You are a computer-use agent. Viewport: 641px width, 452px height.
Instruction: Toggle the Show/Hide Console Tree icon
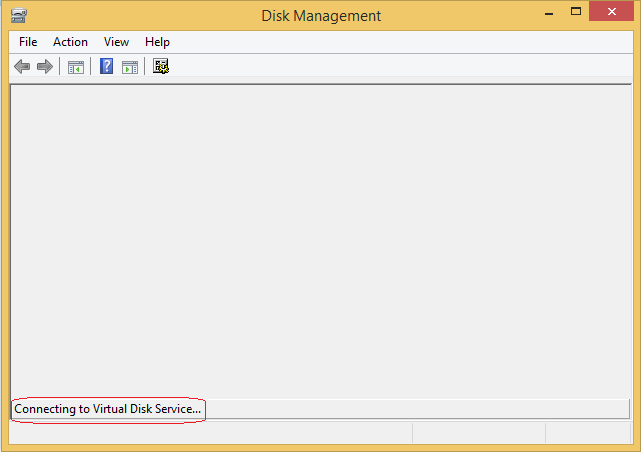(x=75, y=67)
